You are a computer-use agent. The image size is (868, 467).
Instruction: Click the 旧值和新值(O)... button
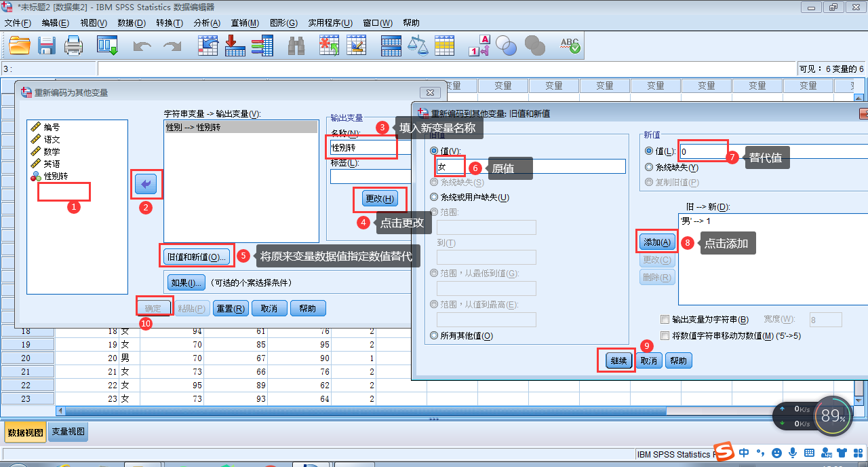coord(196,257)
